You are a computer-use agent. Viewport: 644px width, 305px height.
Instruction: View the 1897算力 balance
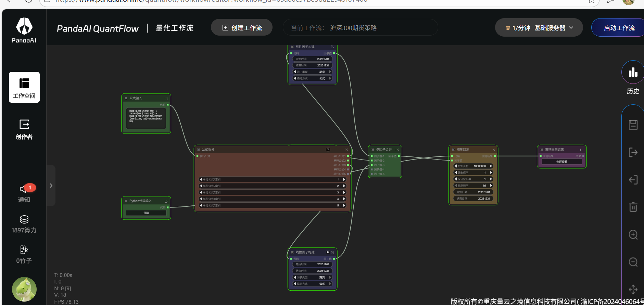24,224
